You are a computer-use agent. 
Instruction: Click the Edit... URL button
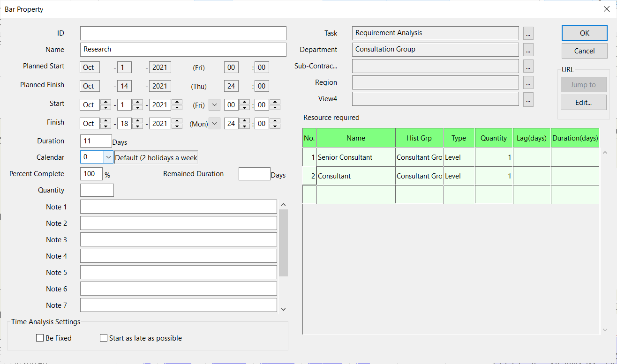583,102
